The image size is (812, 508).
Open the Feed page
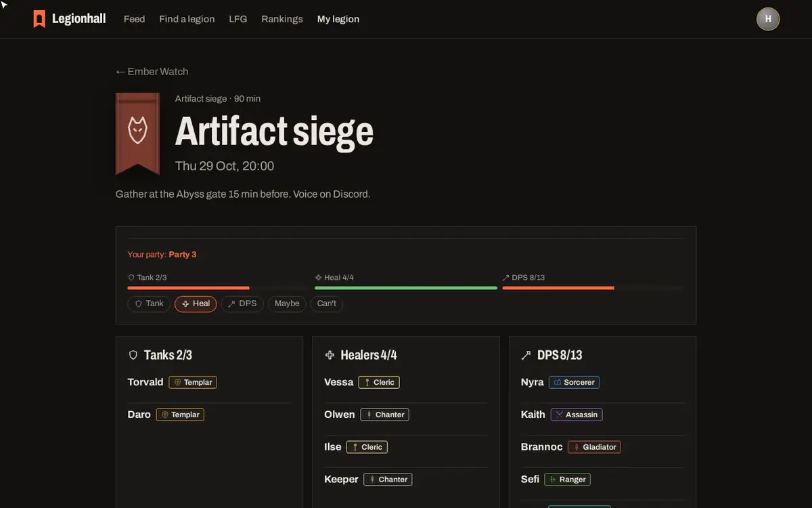[x=134, y=19]
